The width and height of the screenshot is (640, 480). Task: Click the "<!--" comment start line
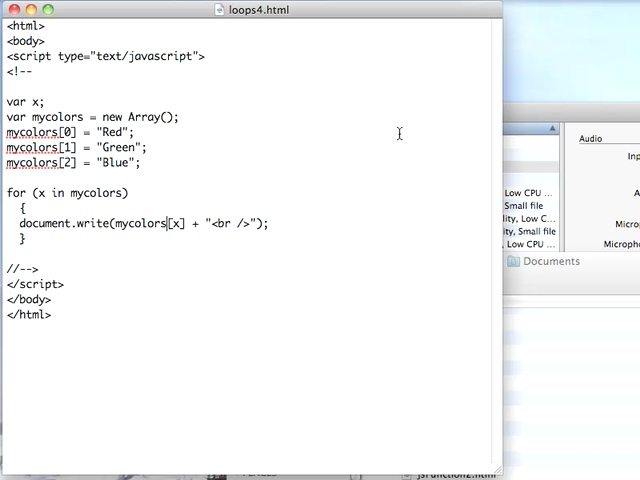click(x=19, y=71)
